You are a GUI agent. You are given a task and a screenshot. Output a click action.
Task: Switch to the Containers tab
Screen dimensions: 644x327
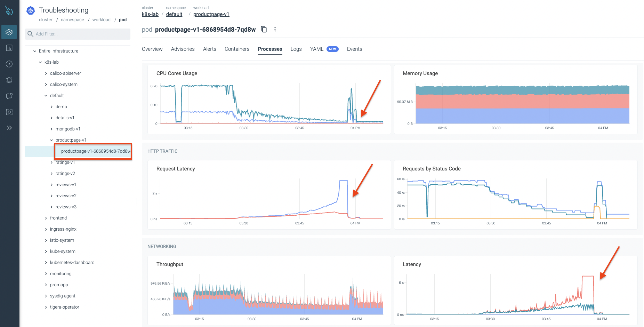pos(237,49)
